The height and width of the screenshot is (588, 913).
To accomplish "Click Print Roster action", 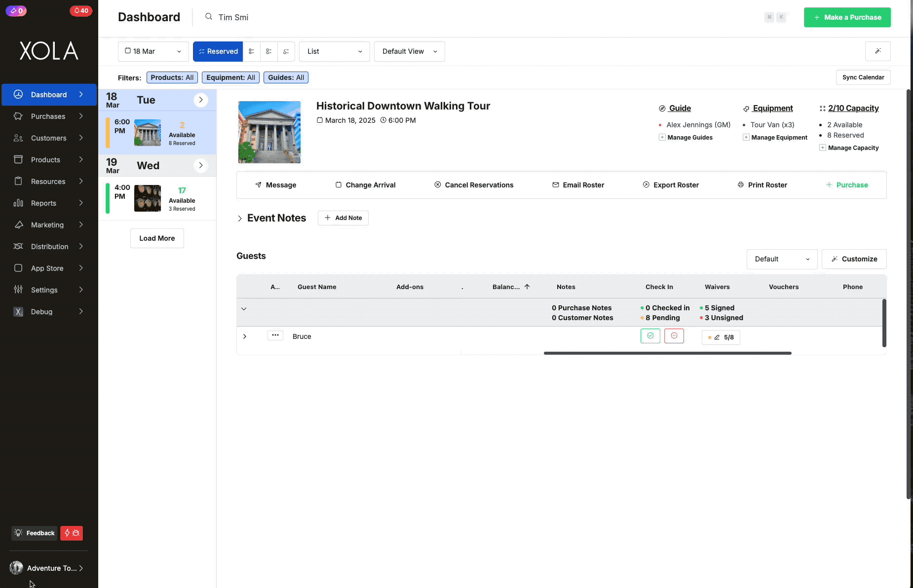I will (762, 185).
